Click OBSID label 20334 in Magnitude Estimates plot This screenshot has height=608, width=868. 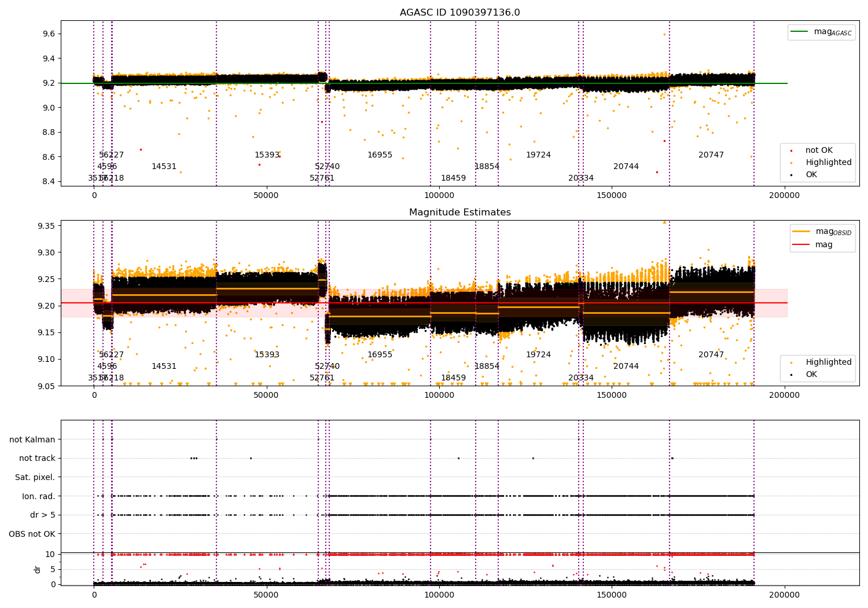581,378
